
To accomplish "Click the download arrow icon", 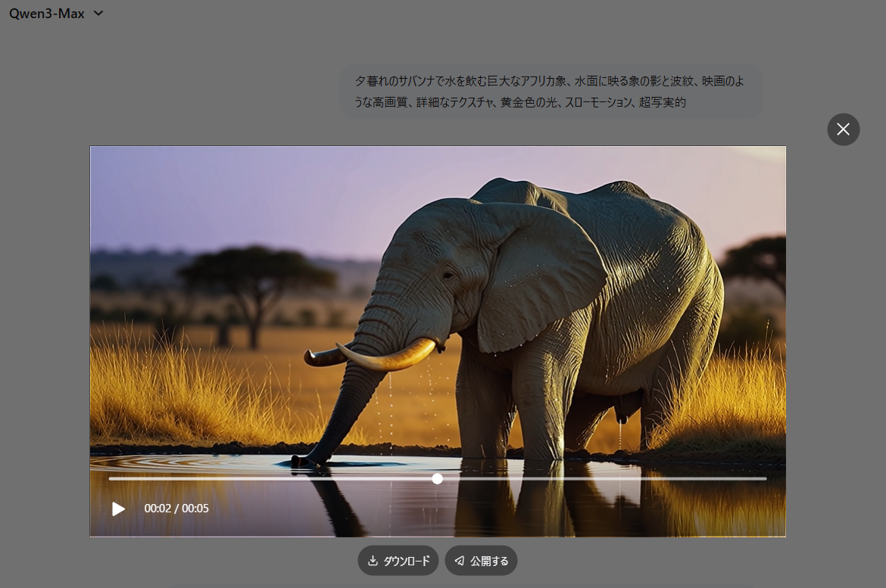I will tap(373, 561).
